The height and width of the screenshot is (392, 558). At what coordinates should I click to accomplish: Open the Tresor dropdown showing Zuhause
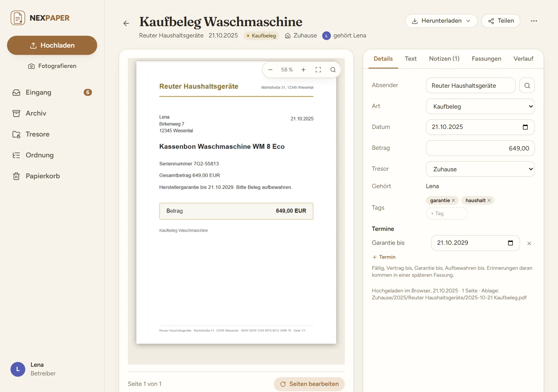pos(480,169)
